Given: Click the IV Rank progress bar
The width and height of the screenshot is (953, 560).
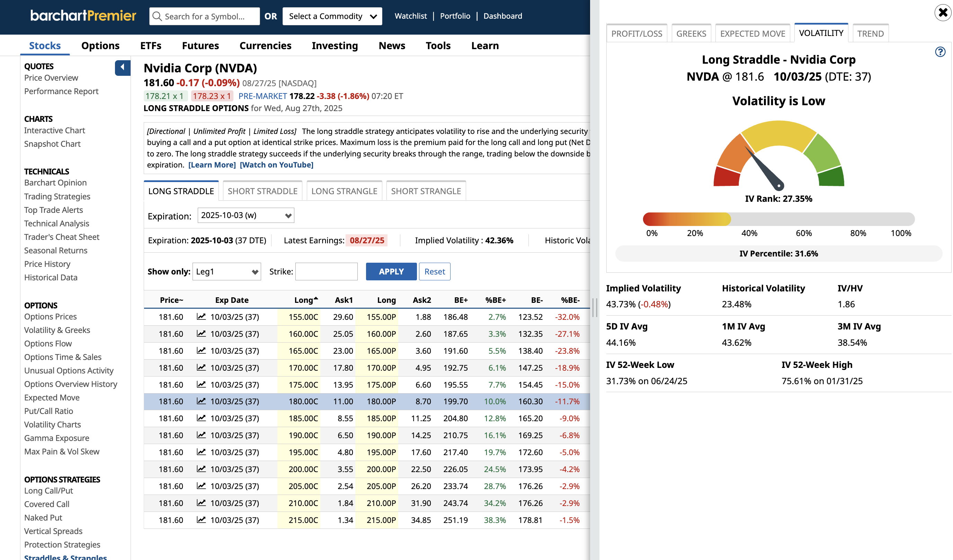Looking at the screenshot, I should (x=779, y=219).
